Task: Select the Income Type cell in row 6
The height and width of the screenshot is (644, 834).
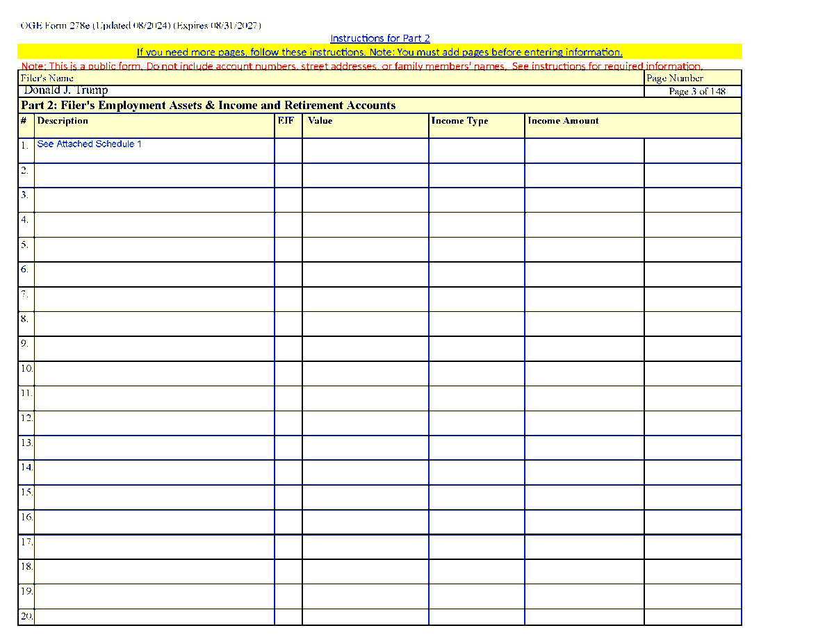Action: (x=477, y=274)
